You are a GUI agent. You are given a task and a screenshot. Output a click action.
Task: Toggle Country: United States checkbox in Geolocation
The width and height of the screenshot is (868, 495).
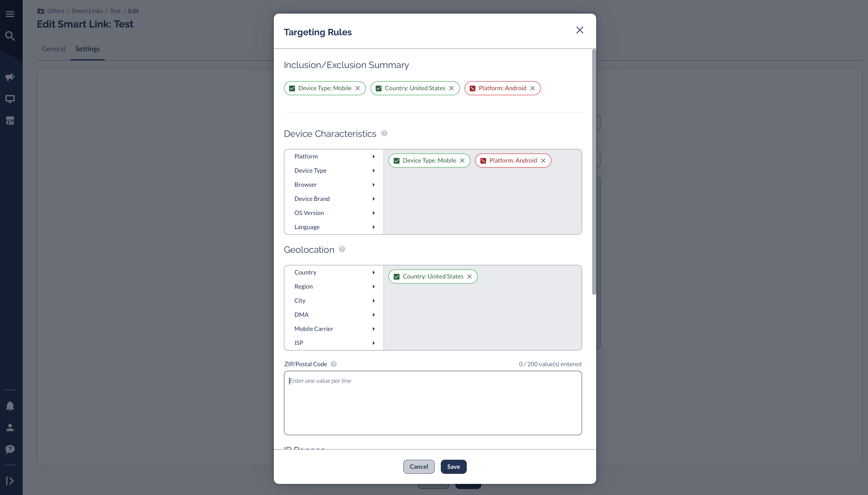click(x=396, y=277)
